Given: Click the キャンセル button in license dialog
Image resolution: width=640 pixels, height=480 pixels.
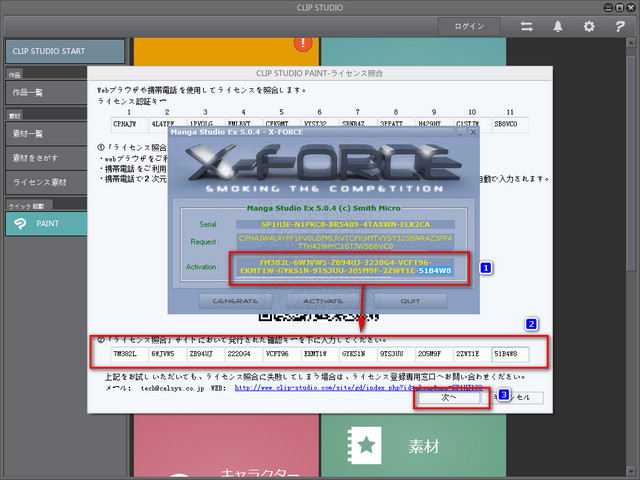Looking at the screenshot, I should click(513, 397).
